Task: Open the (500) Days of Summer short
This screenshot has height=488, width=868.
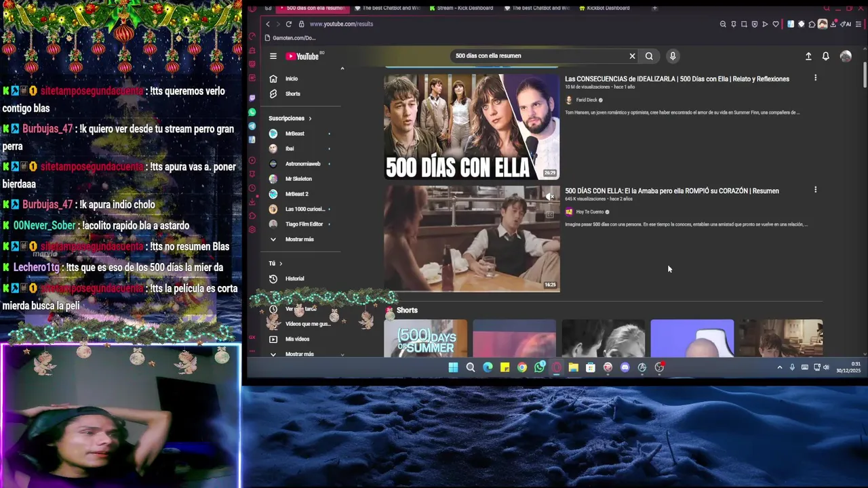Action: click(x=425, y=338)
